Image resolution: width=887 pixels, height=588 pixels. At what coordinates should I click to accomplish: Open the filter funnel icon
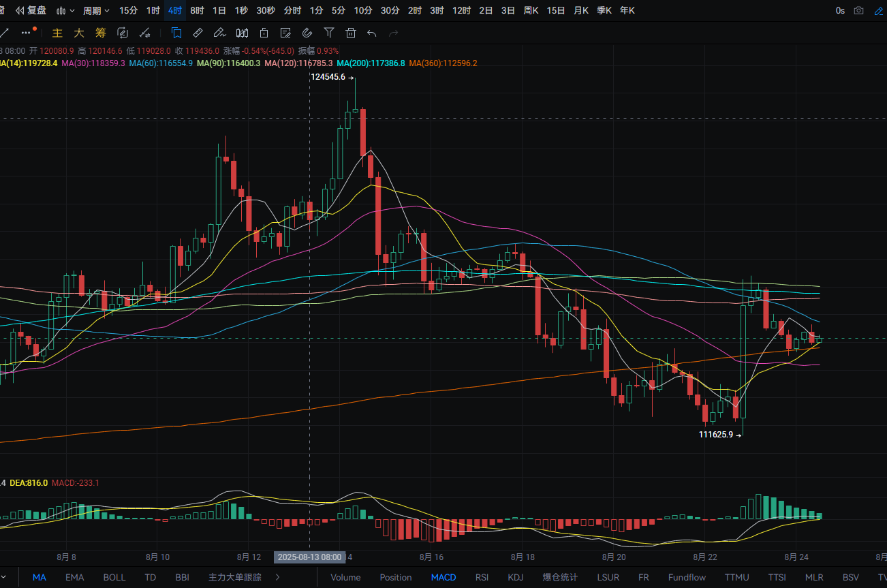[x=329, y=32]
